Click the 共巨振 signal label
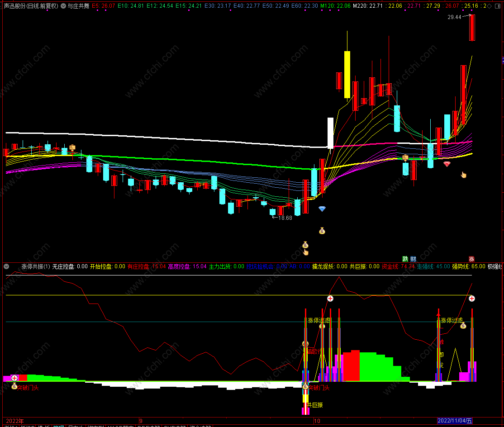 (315, 405)
